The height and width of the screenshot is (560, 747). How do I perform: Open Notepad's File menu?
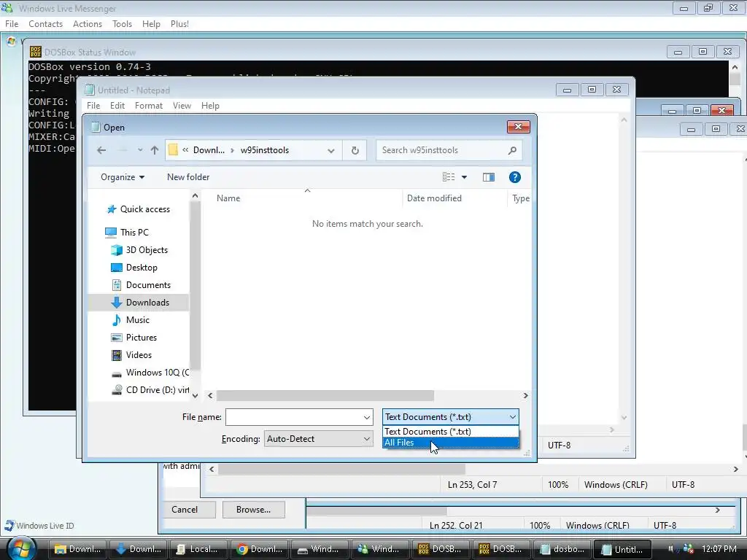(93, 106)
